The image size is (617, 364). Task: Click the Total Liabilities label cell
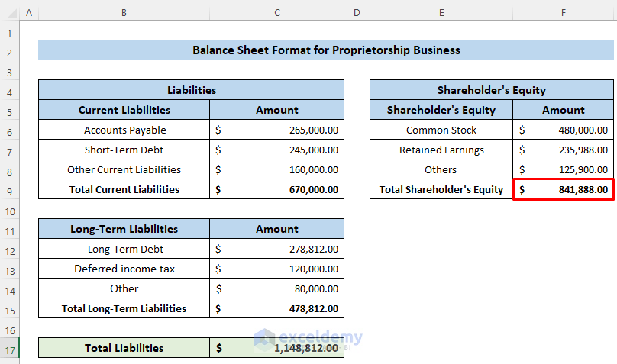tap(124, 348)
